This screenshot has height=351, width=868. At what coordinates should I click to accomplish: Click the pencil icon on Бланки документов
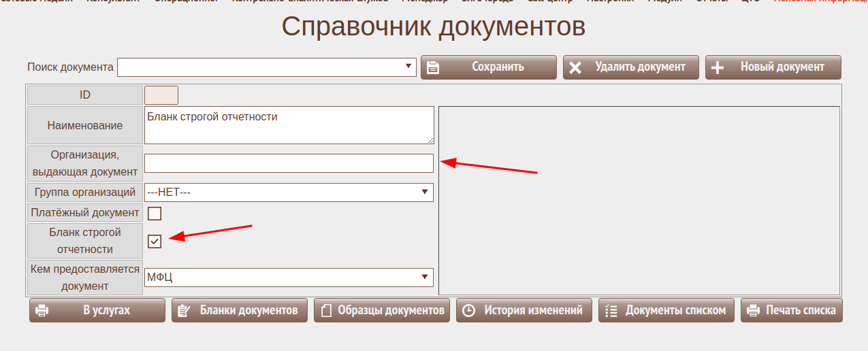click(183, 311)
